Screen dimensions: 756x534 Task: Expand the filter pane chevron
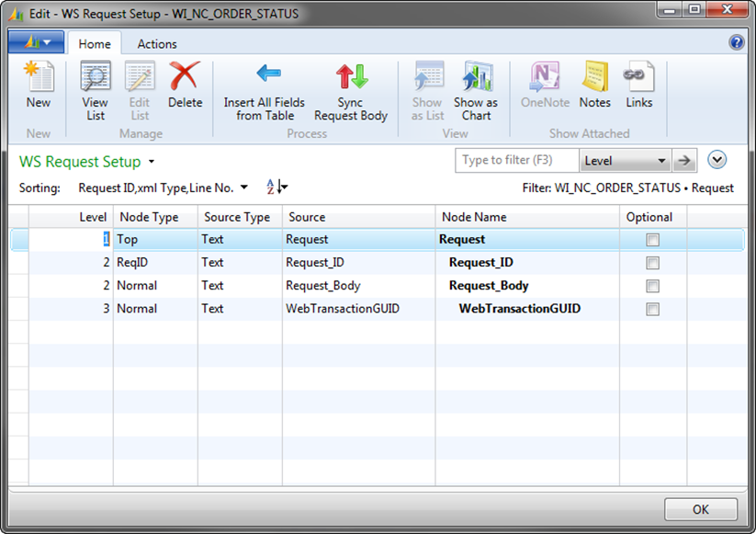tap(717, 160)
